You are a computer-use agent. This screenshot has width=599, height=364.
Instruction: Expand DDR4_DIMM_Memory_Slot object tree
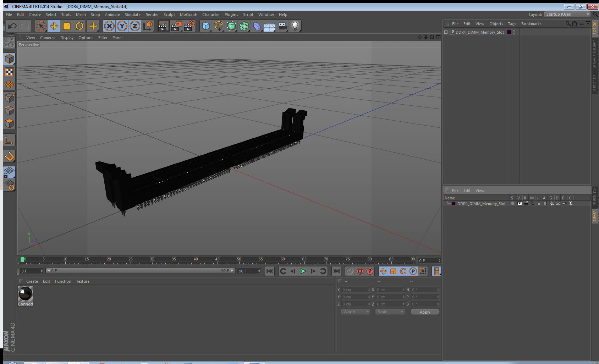pyautogui.click(x=446, y=32)
